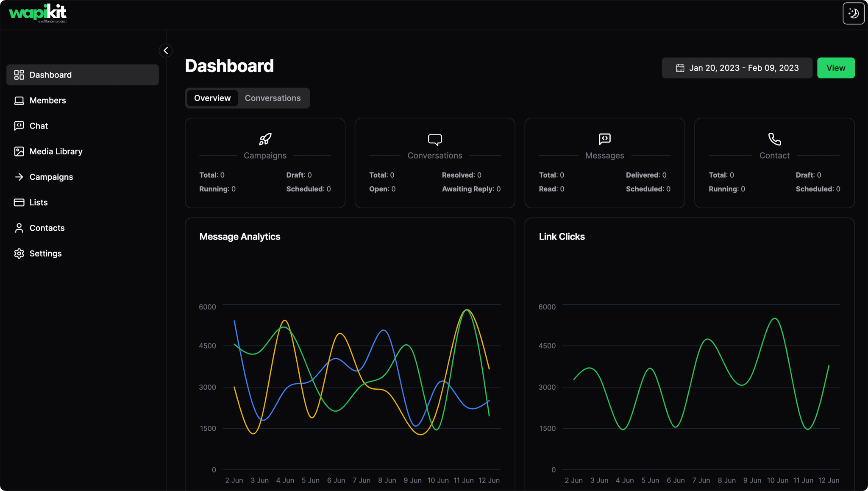Open Media Library page
Image resolution: width=868 pixels, height=491 pixels.
pos(83,151)
